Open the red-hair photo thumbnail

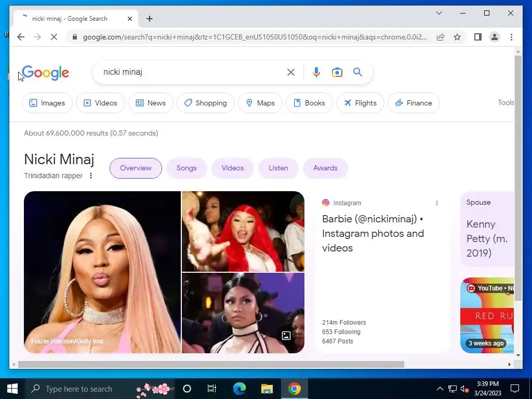[x=243, y=231]
